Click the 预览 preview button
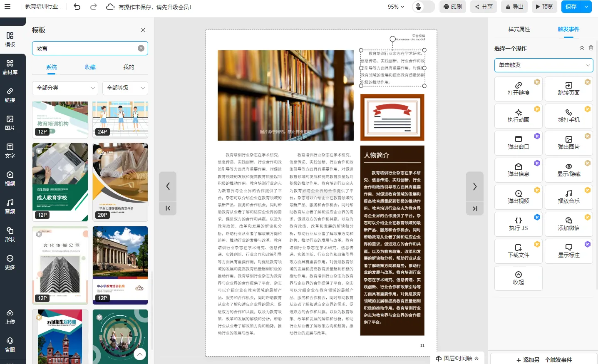 point(544,7)
